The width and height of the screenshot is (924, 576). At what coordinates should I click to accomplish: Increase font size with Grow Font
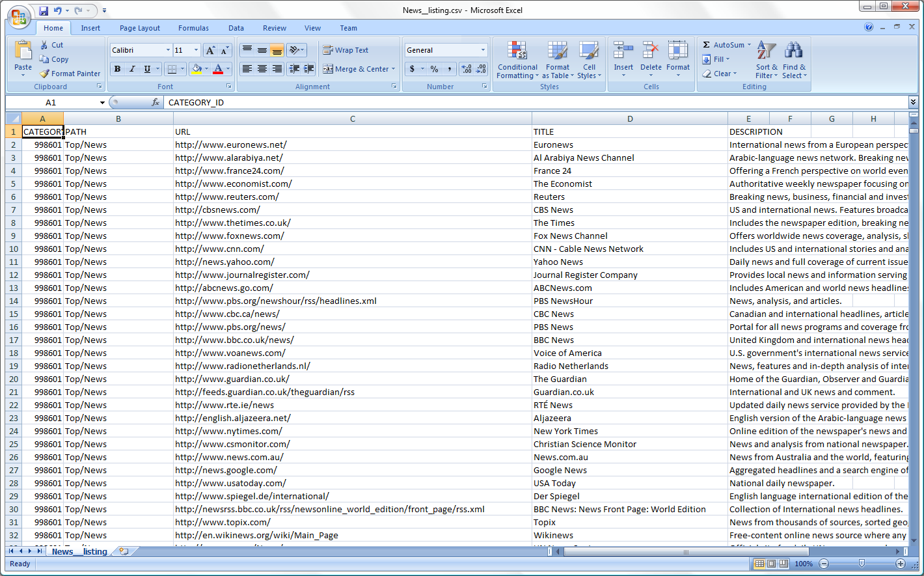pyautogui.click(x=210, y=50)
